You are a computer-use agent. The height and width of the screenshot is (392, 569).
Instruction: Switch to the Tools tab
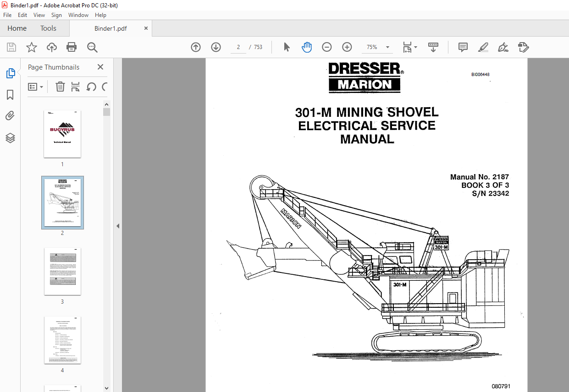click(x=48, y=28)
